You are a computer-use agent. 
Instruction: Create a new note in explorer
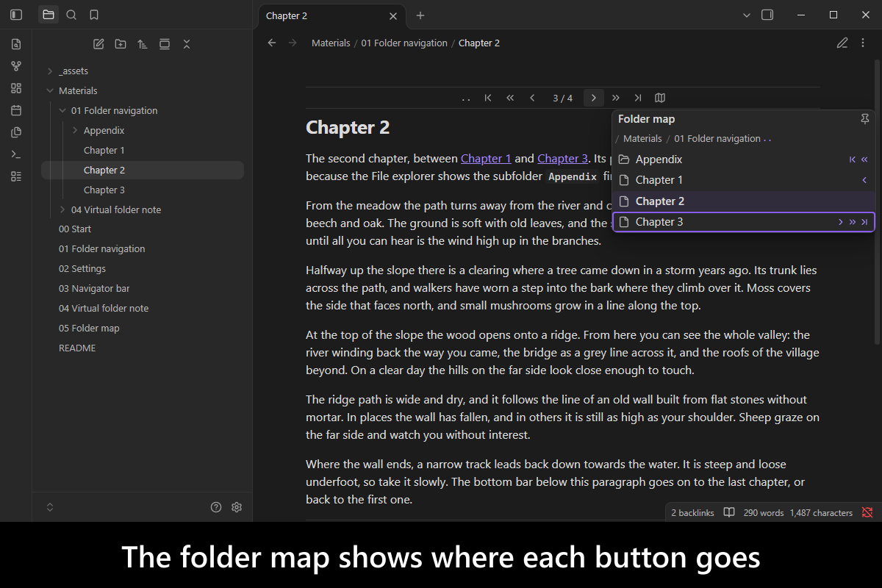[x=98, y=44]
